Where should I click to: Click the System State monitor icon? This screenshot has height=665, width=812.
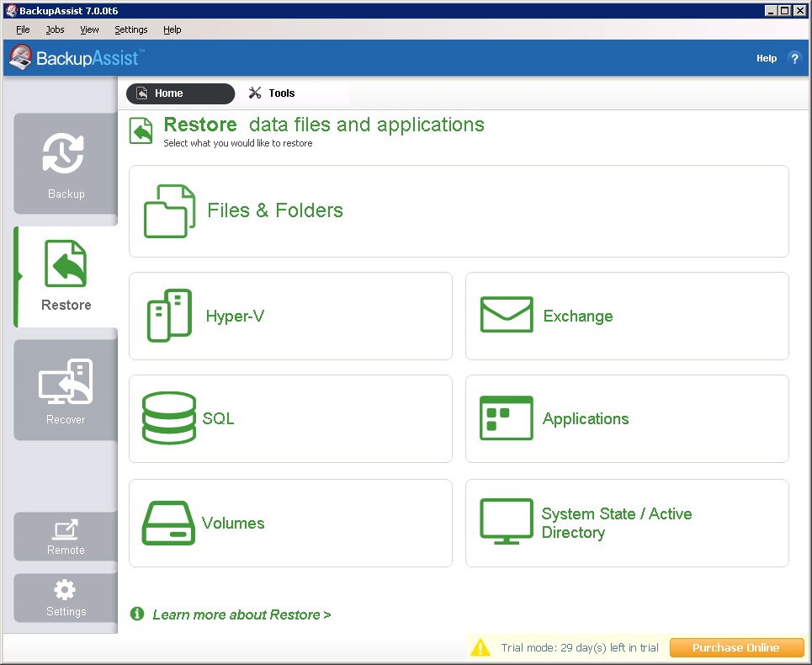[506, 522]
